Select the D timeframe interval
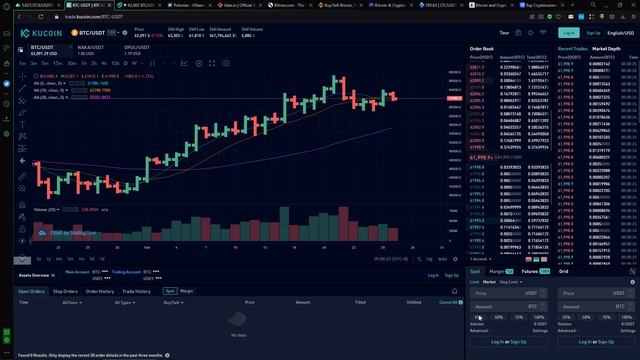640x360 pixels. point(125,63)
